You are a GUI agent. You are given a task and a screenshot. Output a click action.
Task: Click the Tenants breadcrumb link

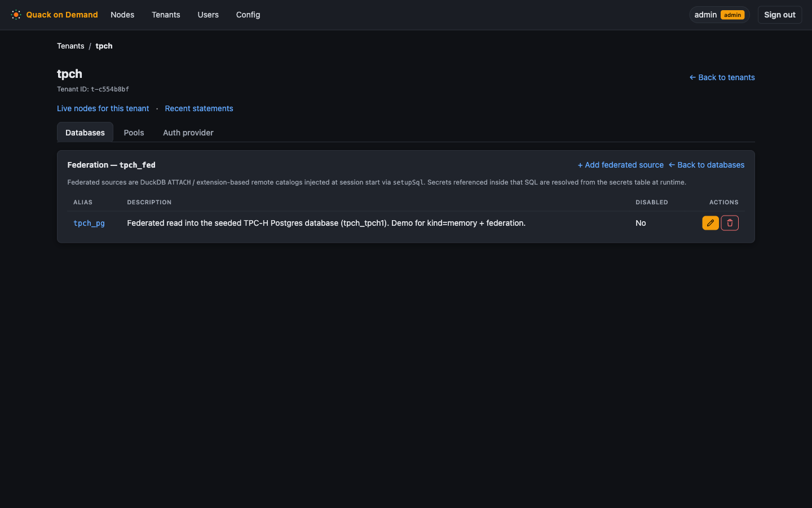coord(70,46)
